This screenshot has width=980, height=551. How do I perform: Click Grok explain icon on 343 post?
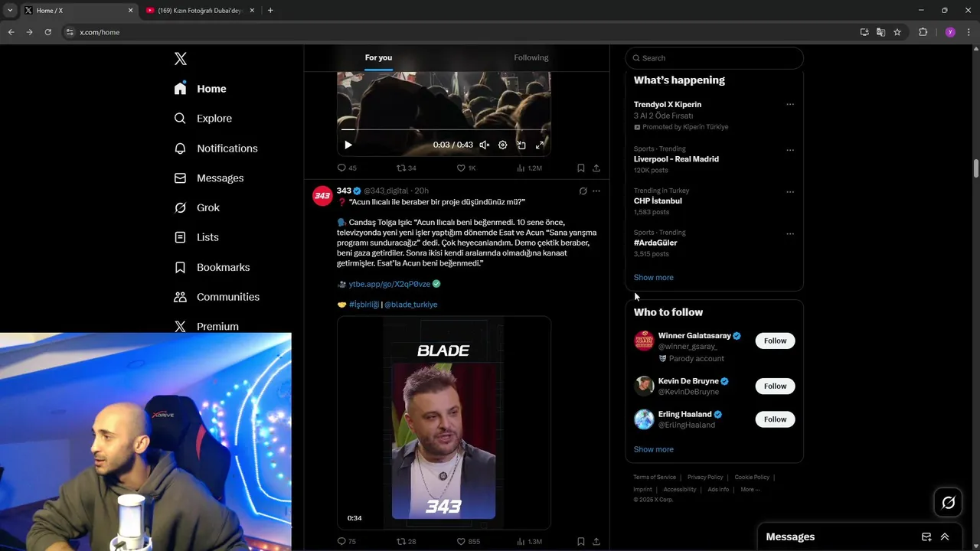(x=583, y=191)
